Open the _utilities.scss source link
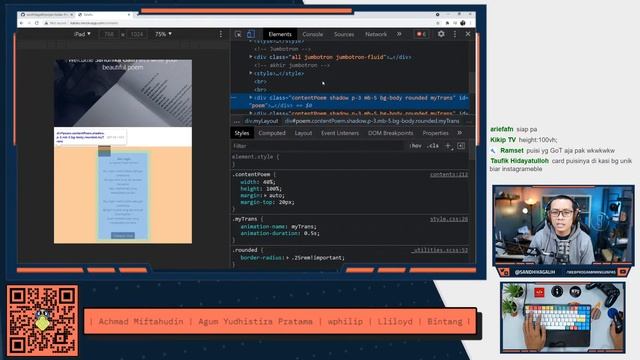The image size is (640, 360). pos(440,250)
